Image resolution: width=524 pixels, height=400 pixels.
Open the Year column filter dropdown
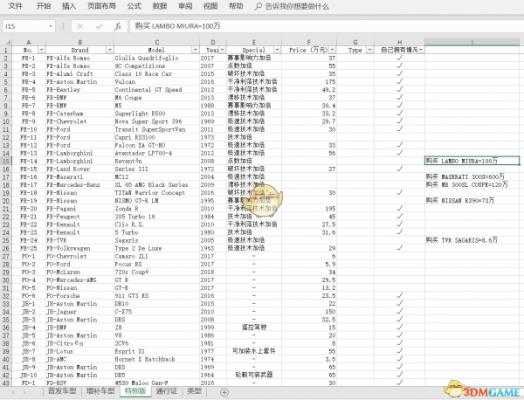pyautogui.click(x=222, y=50)
